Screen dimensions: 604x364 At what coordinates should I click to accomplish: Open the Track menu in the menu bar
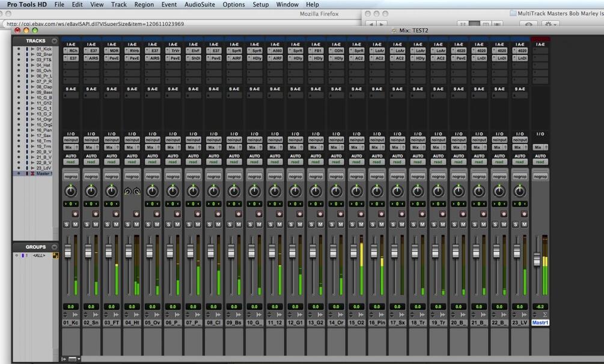coord(118,4)
